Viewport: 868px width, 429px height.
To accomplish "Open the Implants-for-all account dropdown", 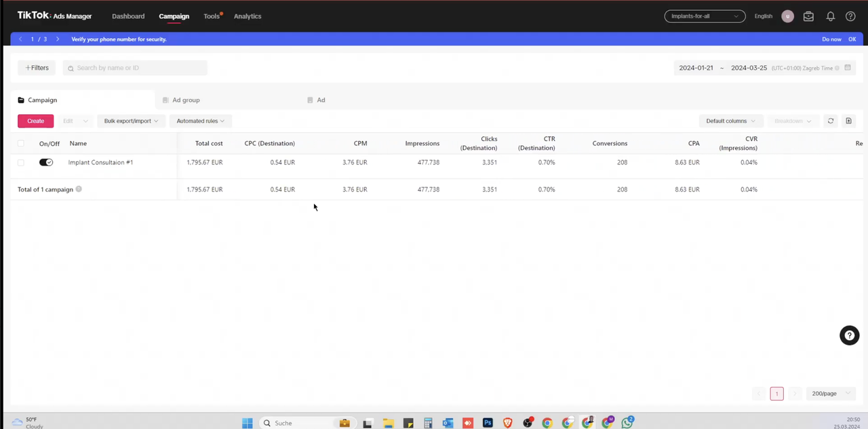I will [x=705, y=16].
